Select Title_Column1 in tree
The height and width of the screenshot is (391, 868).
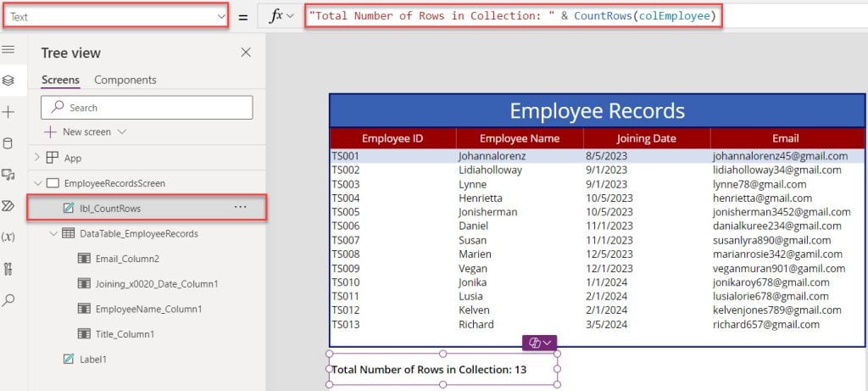(125, 334)
